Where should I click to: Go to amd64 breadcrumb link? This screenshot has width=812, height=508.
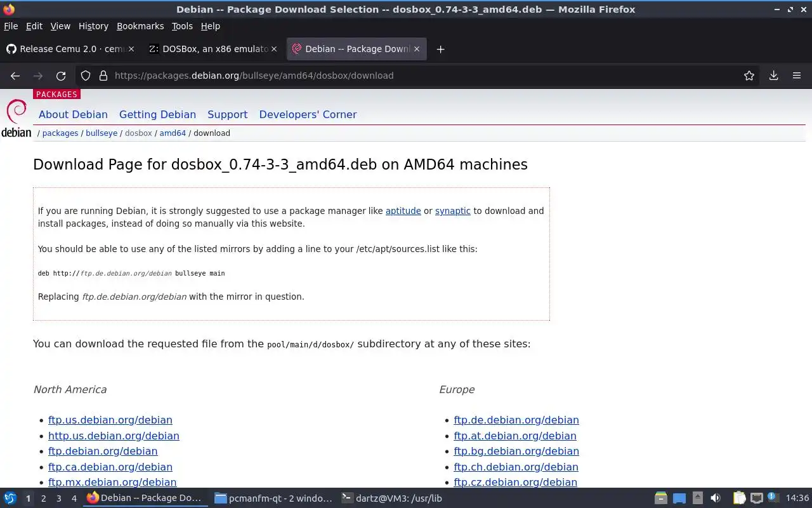173,133
